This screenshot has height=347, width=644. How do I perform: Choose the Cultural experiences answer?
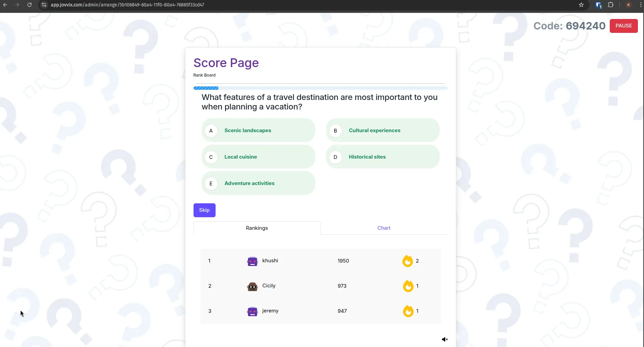383,130
